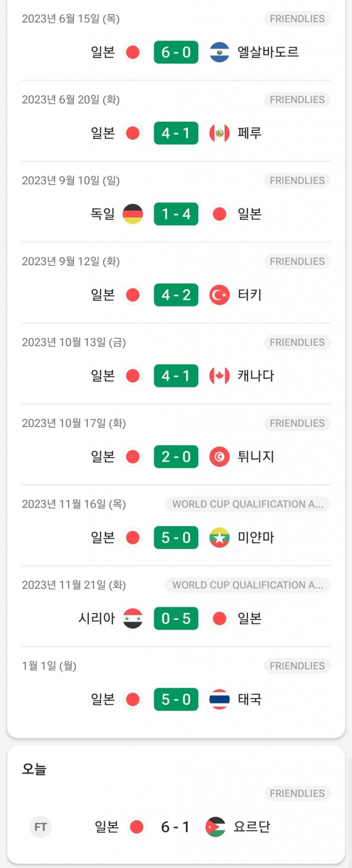Click the Myanmar flag icon
The image size is (352, 868).
click(x=219, y=538)
